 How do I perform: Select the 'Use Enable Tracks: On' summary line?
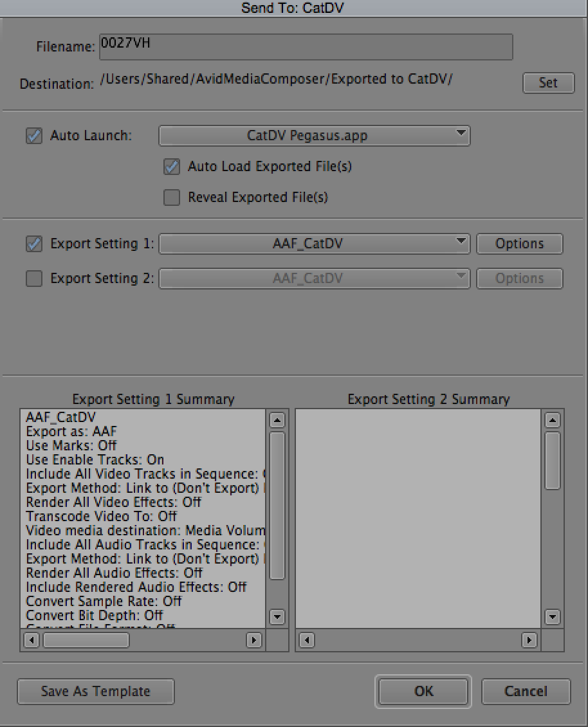pos(95,460)
